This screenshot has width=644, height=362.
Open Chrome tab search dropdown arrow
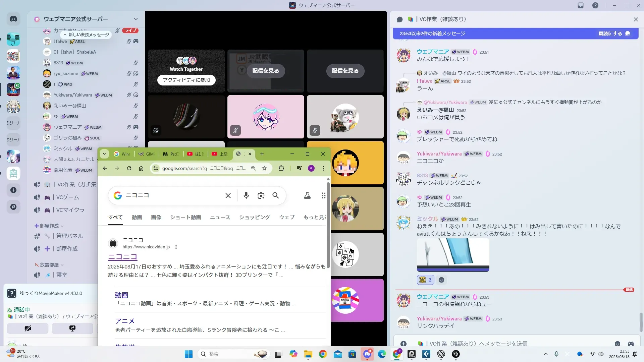pos(104,154)
